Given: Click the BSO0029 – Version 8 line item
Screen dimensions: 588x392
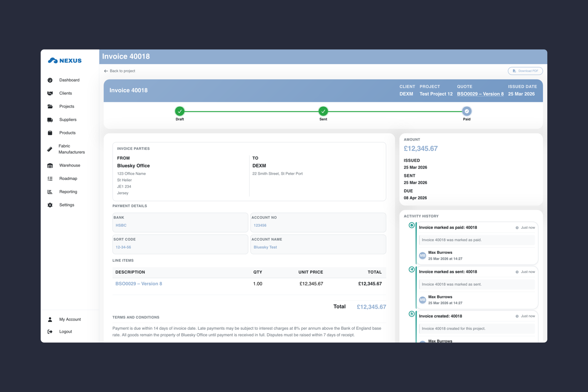Looking at the screenshot, I should (x=139, y=284).
